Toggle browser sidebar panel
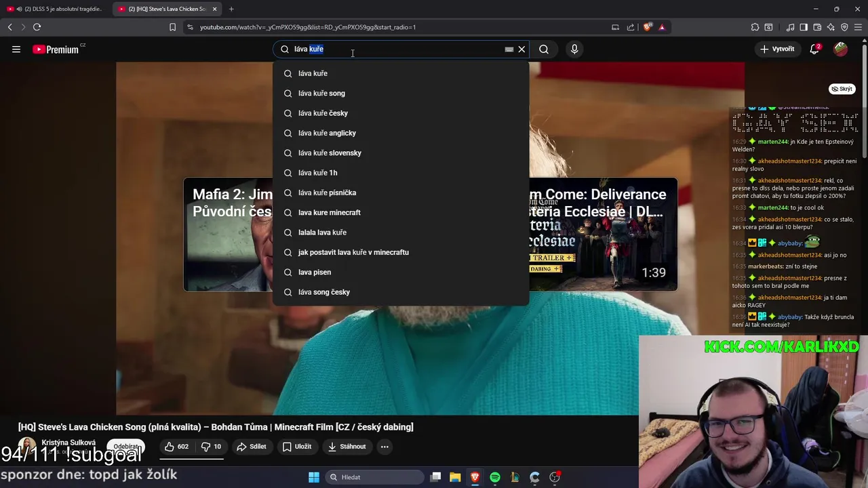 pos(804,27)
